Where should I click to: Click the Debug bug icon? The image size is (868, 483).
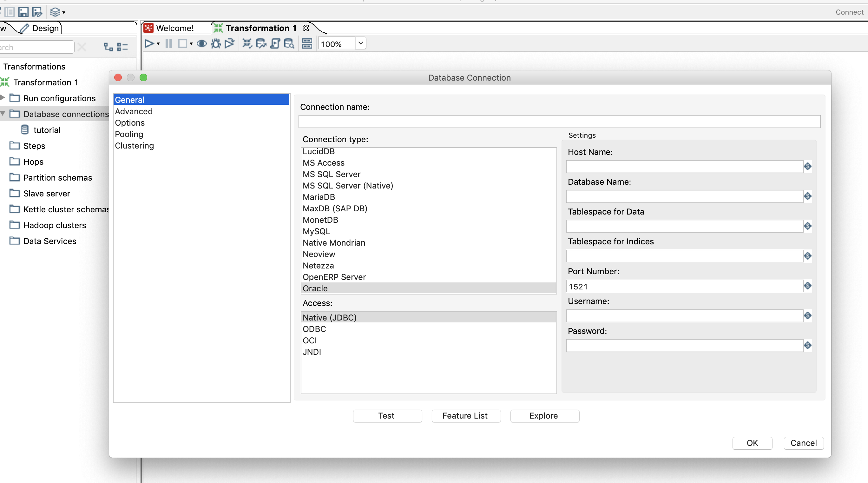tap(216, 43)
